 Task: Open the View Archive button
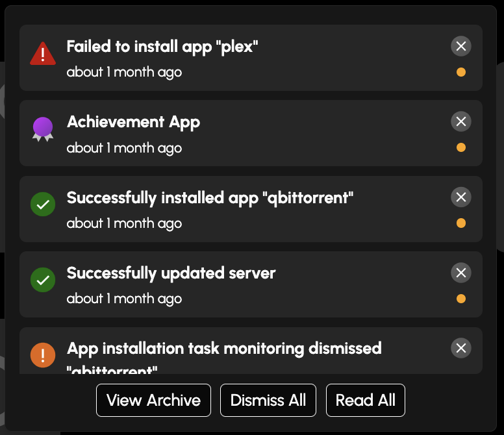pyautogui.click(x=153, y=400)
